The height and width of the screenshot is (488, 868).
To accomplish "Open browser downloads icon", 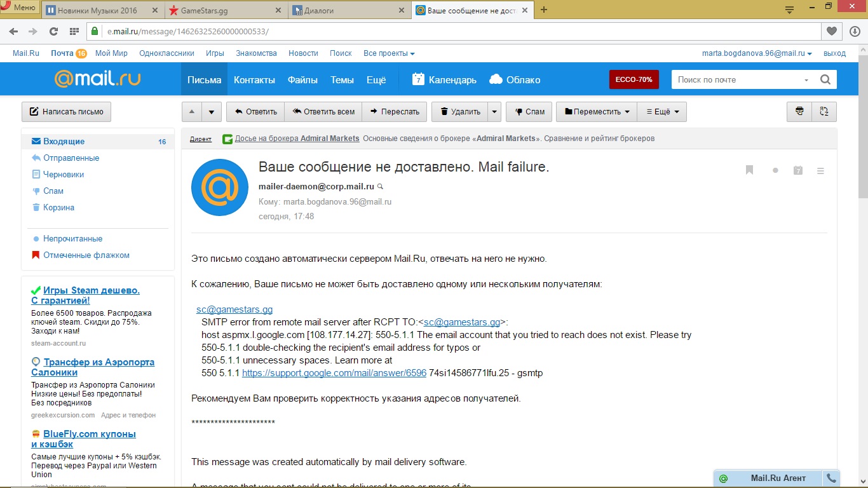I will [855, 31].
